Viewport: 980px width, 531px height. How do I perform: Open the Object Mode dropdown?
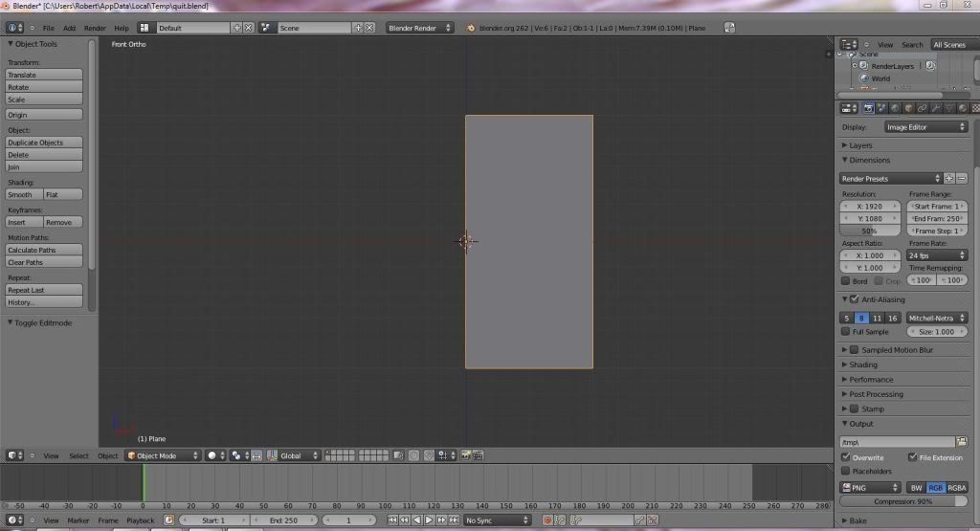[163, 455]
